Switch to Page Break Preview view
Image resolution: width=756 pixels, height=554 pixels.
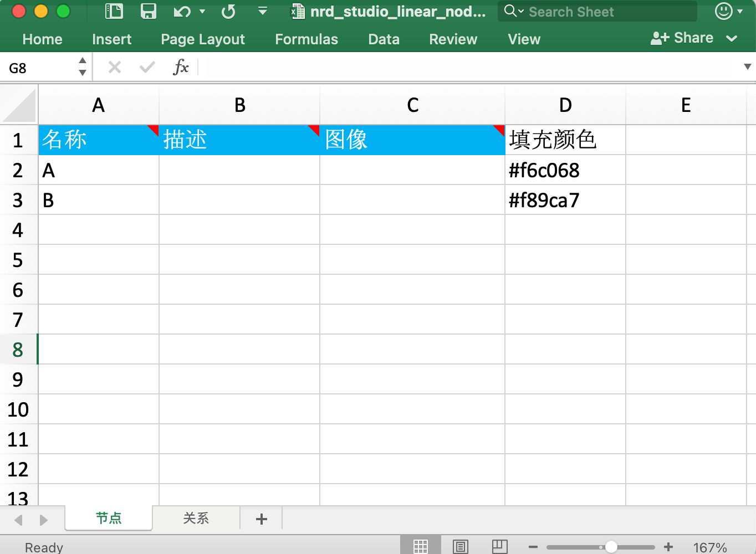click(499, 547)
